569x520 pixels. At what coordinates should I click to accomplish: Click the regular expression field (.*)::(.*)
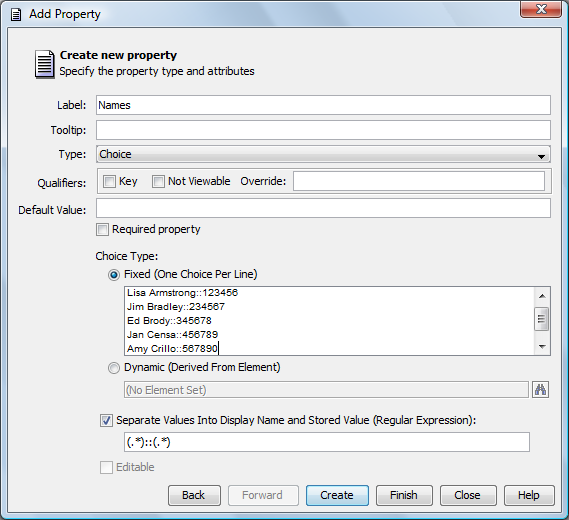tap(327, 442)
